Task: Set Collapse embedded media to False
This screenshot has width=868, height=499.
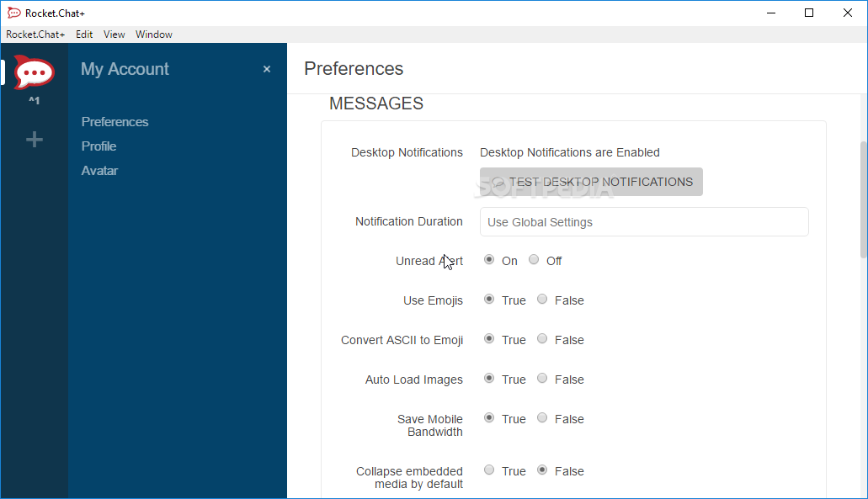Action: click(542, 470)
